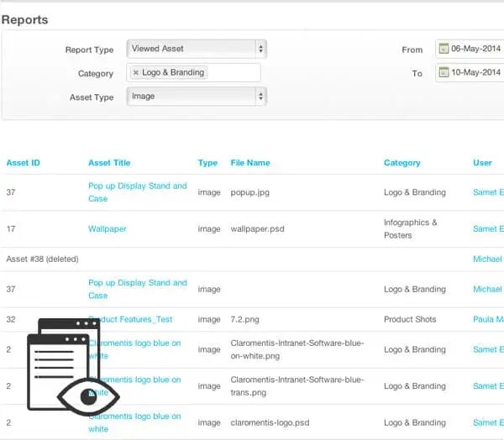Open user Paula link in 7.2.png row
Viewport: 504px width, 440px height.
[488, 319]
